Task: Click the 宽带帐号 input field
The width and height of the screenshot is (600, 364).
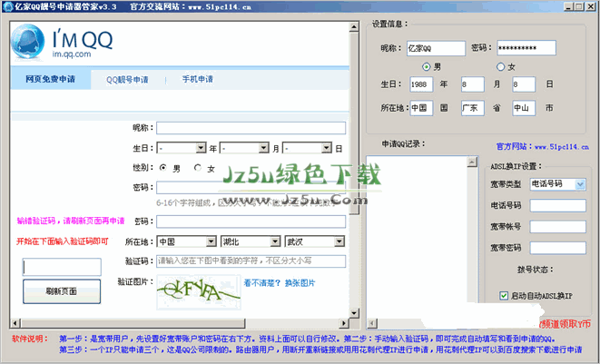Action: point(557,227)
